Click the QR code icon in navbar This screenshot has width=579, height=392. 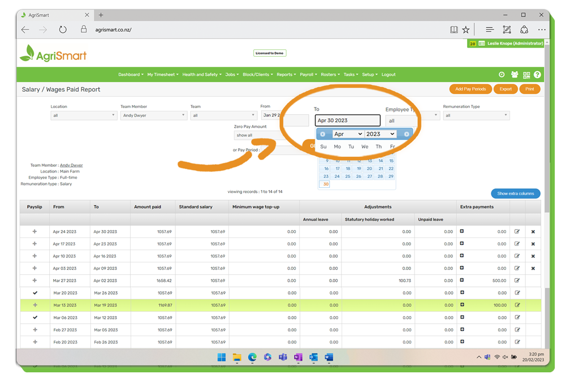526,75
